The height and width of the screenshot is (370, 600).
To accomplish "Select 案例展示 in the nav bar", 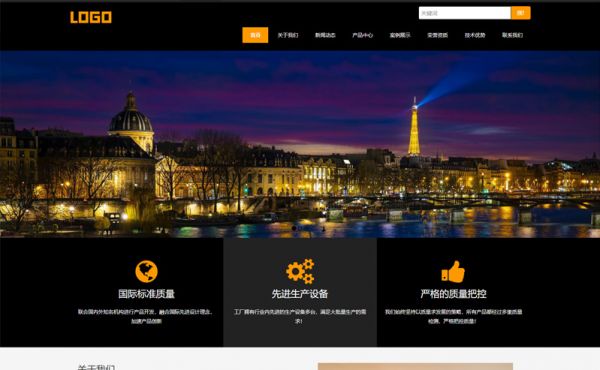I will coord(400,35).
